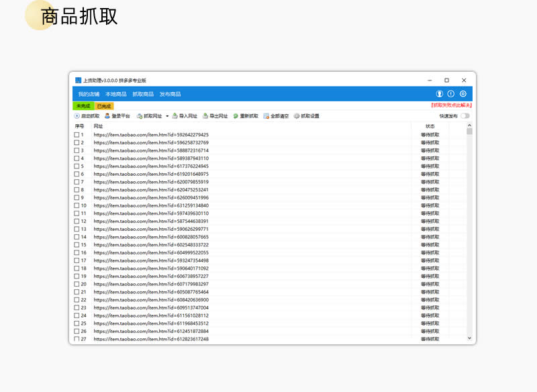
Task: Click the red 抓取失败点此解决 link
Action: click(x=451, y=105)
